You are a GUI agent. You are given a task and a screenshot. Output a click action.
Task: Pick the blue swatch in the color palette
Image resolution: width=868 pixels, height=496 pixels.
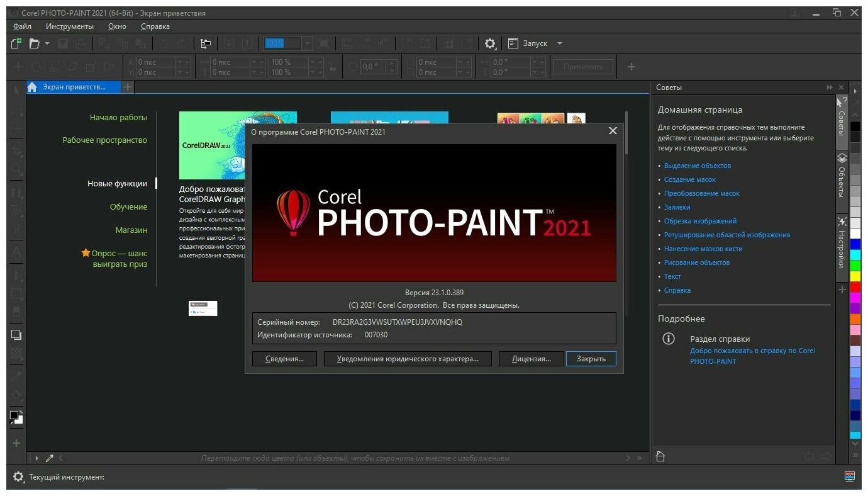855,244
